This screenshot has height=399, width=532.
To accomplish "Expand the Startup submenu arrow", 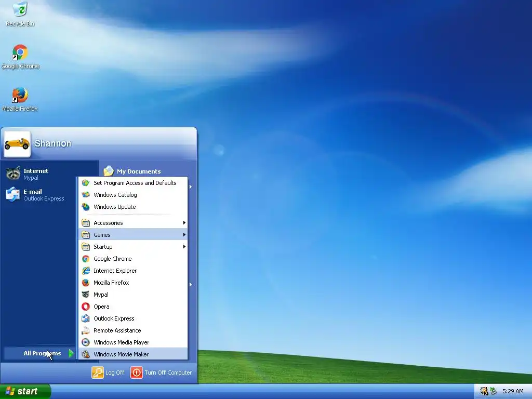I will click(x=184, y=247).
